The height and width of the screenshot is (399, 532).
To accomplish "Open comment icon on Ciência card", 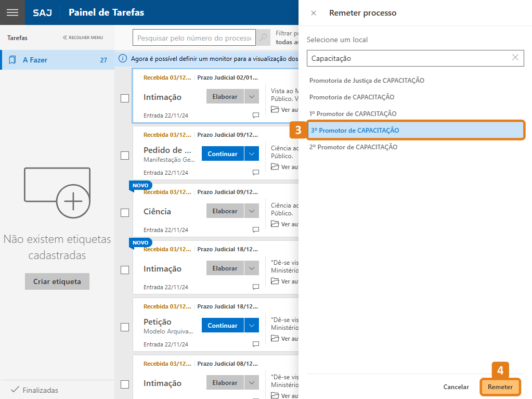I will (256, 229).
